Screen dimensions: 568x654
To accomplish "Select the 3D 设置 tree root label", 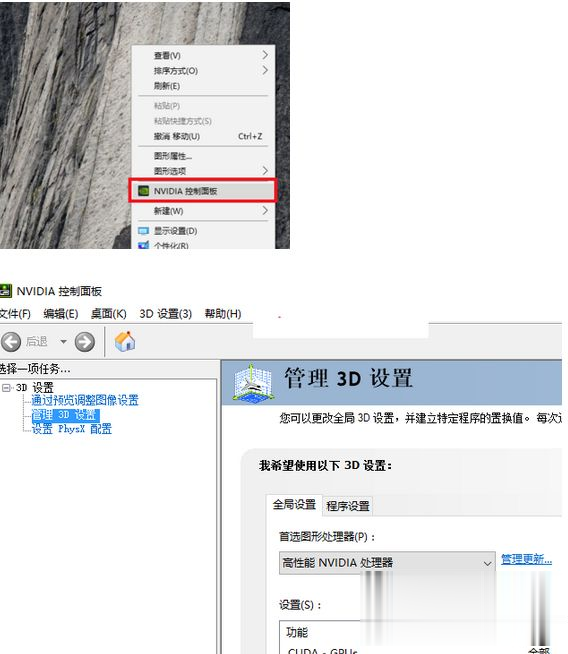I will point(35,387).
